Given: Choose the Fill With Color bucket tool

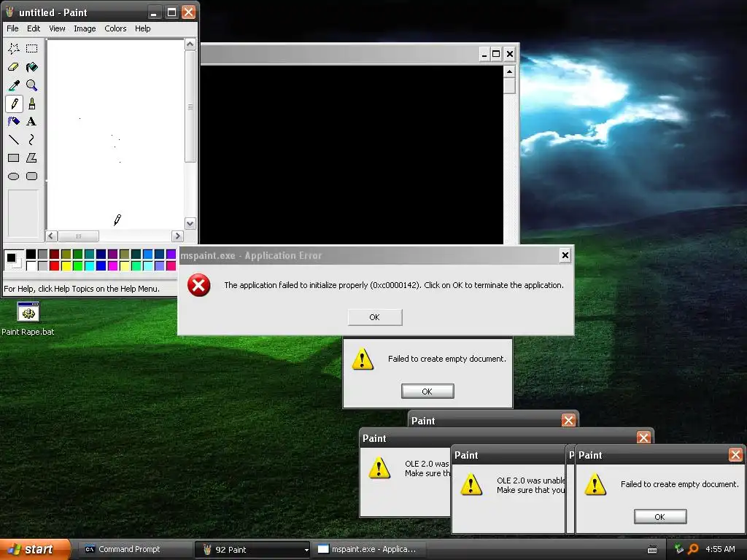Looking at the screenshot, I should coord(31,66).
